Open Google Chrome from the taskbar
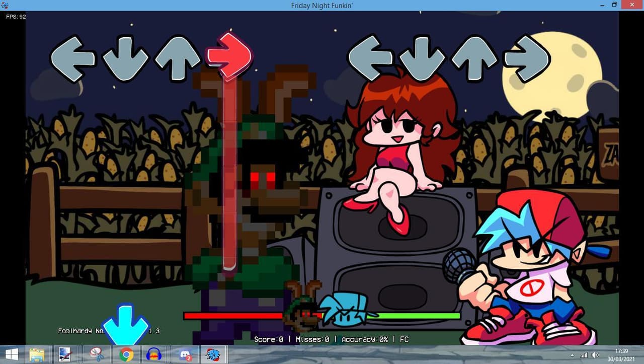This screenshot has height=364, width=644. click(126, 354)
